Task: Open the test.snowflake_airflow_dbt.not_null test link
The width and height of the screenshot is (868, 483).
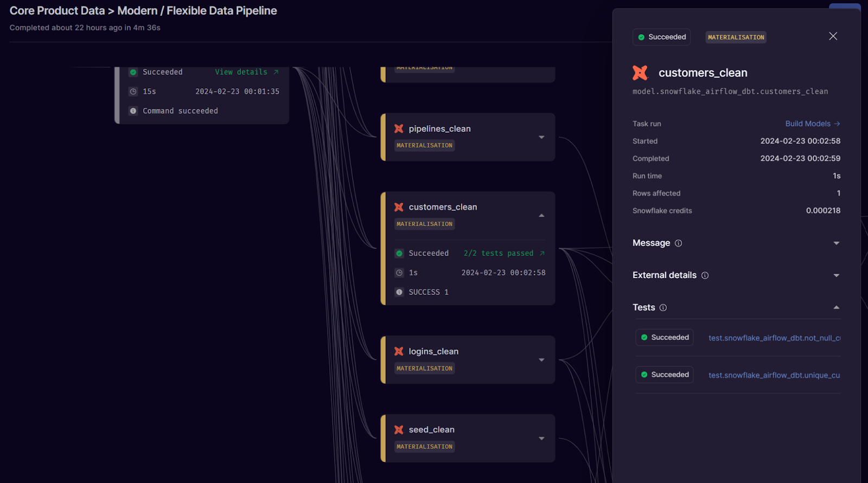Action: pos(775,338)
